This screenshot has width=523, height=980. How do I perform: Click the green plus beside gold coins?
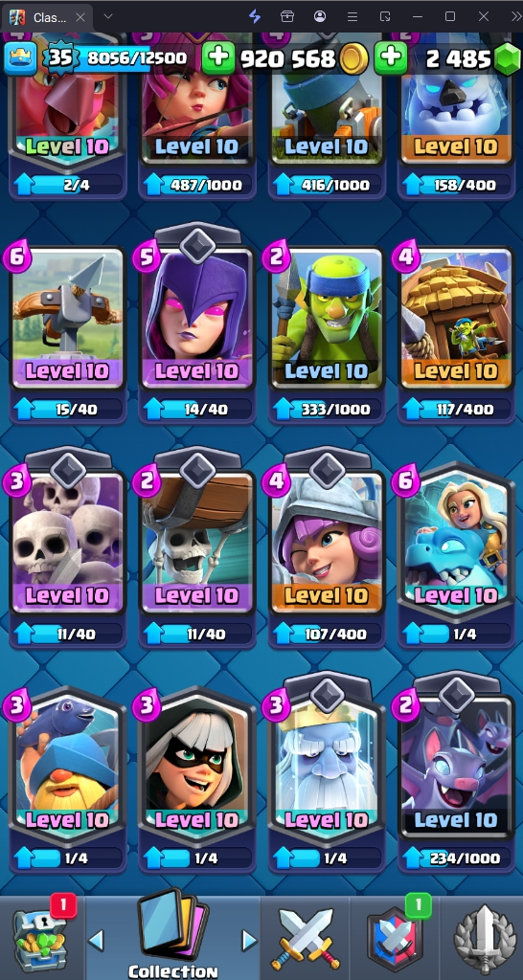coord(218,58)
